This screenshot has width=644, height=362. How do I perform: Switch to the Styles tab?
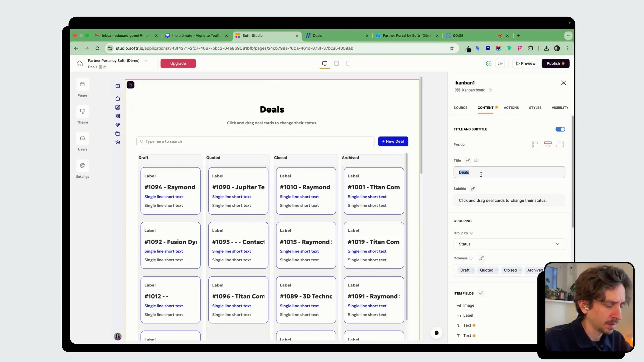[x=535, y=108]
